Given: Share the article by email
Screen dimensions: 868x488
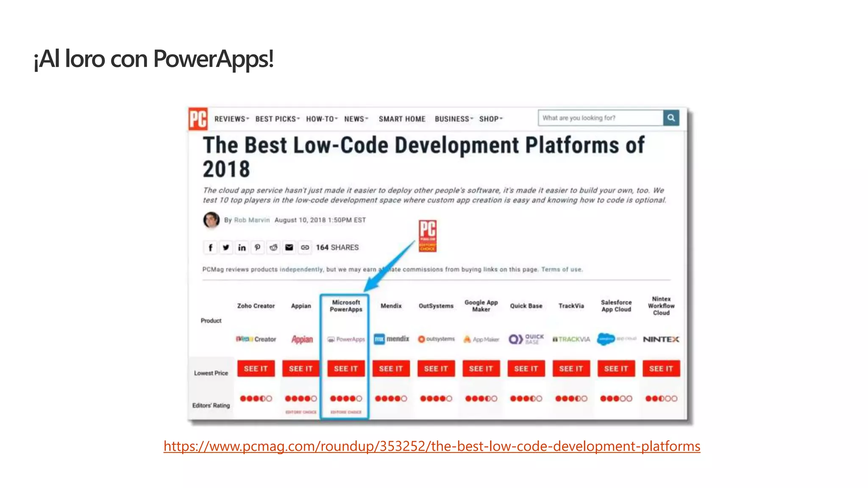Looking at the screenshot, I should click(x=289, y=247).
